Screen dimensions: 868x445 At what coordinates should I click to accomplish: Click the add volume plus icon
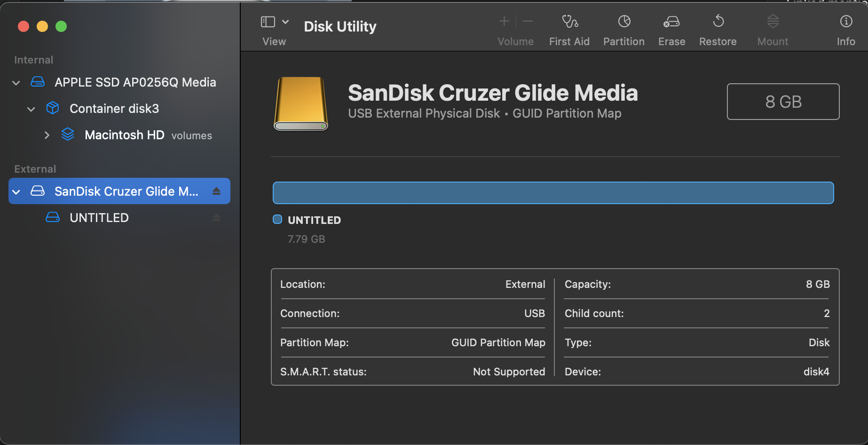coord(504,21)
